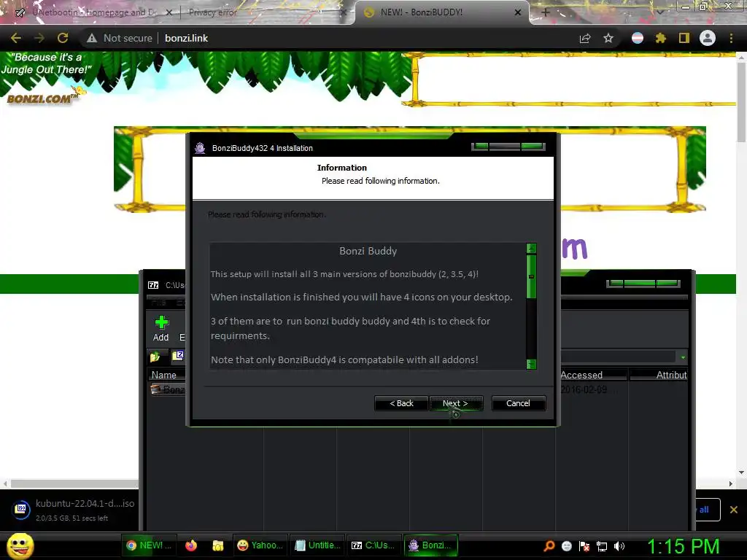Click the Back button in the installer
747x560 pixels.
click(401, 403)
